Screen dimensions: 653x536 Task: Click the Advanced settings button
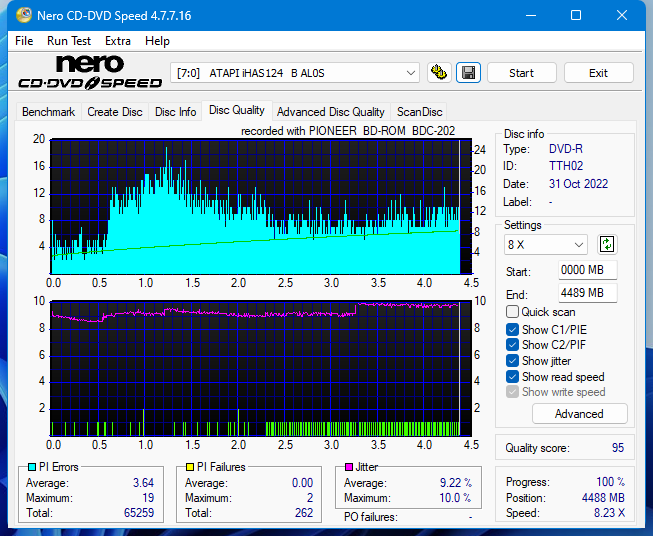(x=579, y=414)
